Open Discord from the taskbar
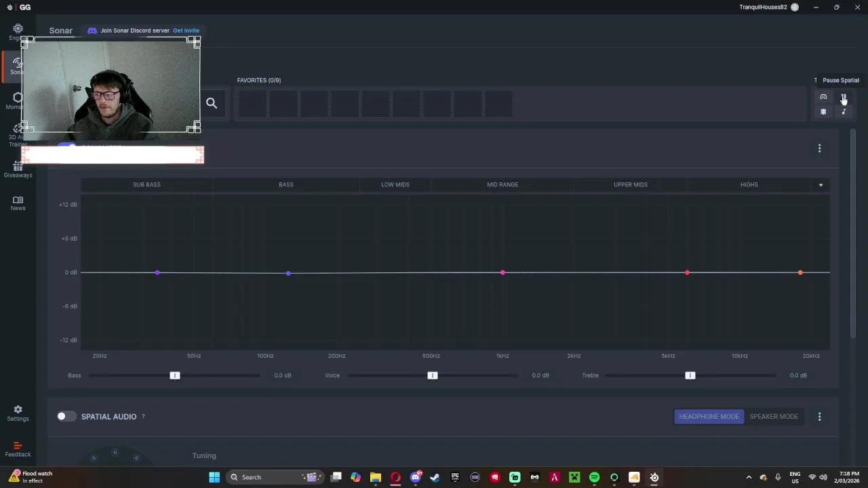868x488 pixels. 416,477
